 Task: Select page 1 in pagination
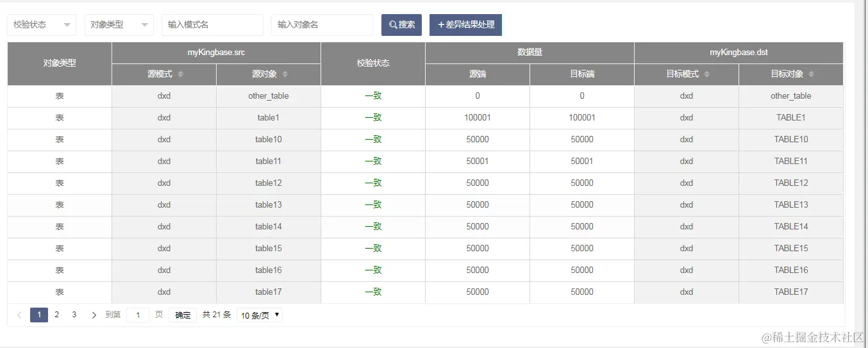39,315
